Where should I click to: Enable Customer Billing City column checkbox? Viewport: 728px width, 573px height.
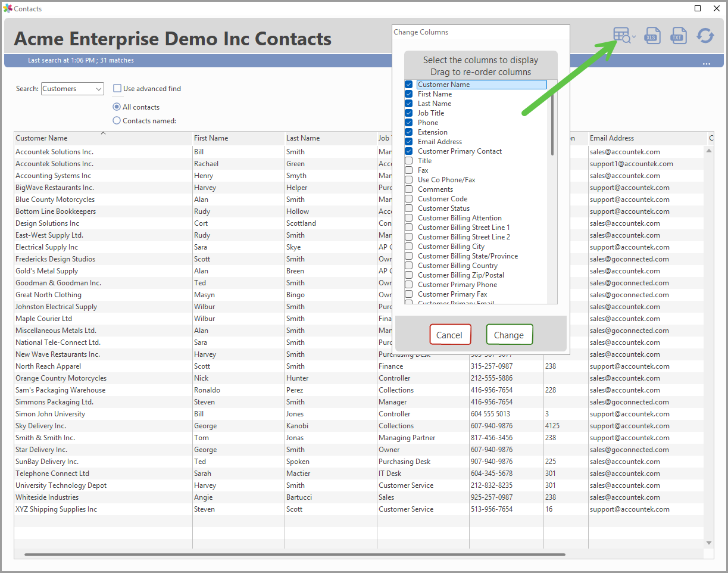click(x=409, y=247)
